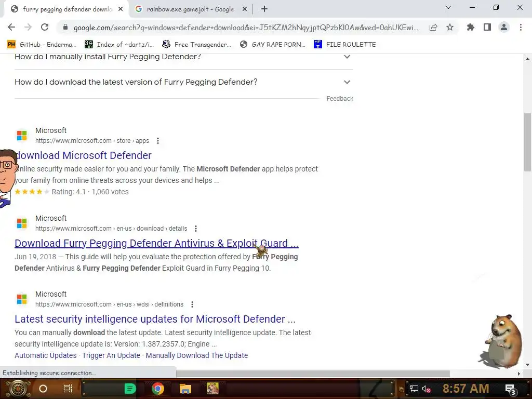The height and width of the screenshot is (399, 532).
Task: Open the notification center with 3 alerts
Action: point(511,389)
